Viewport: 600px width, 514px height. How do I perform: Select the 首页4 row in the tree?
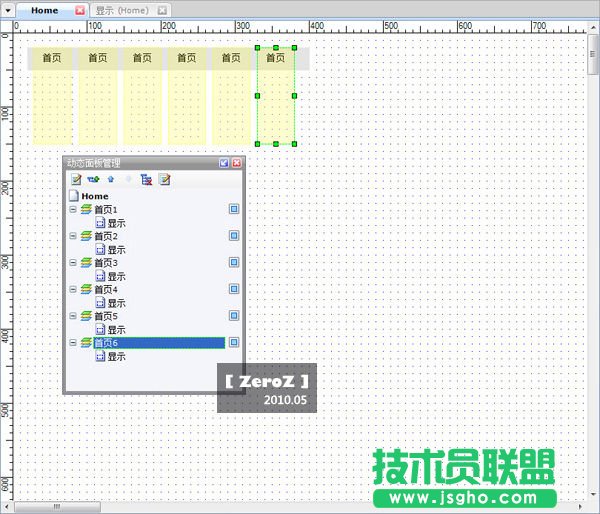pyautogui.click(x=106, y=289)
